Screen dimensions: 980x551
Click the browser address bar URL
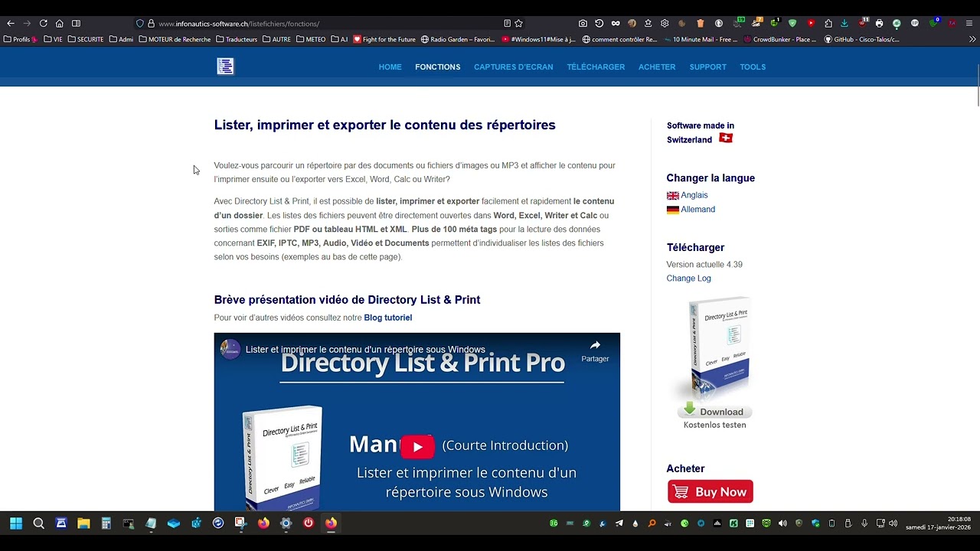click(239, 24)
